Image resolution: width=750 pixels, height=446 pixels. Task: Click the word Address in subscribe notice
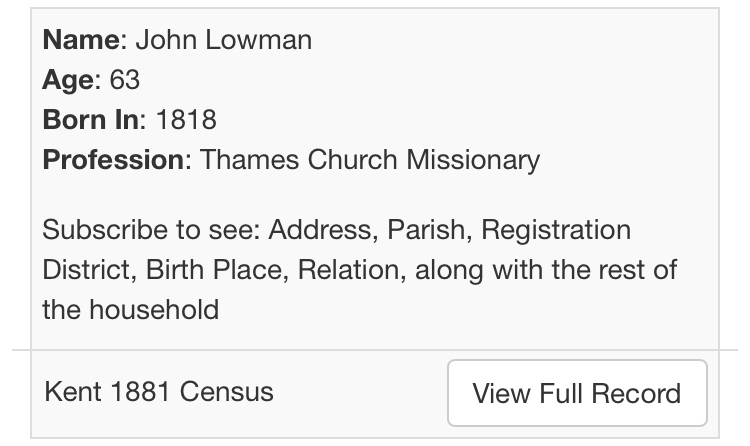[x=319, y=231]
